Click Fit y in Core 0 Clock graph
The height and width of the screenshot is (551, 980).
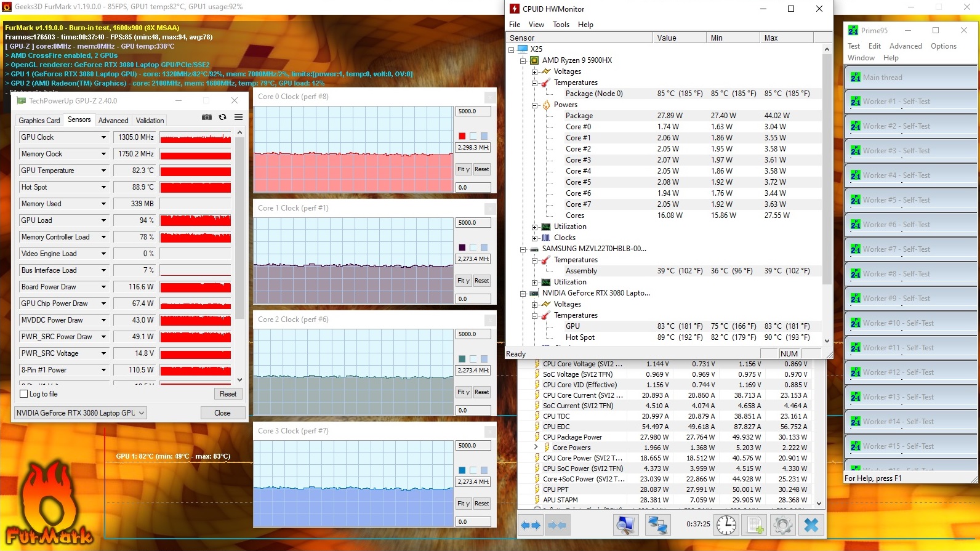(x=464, y=169)
